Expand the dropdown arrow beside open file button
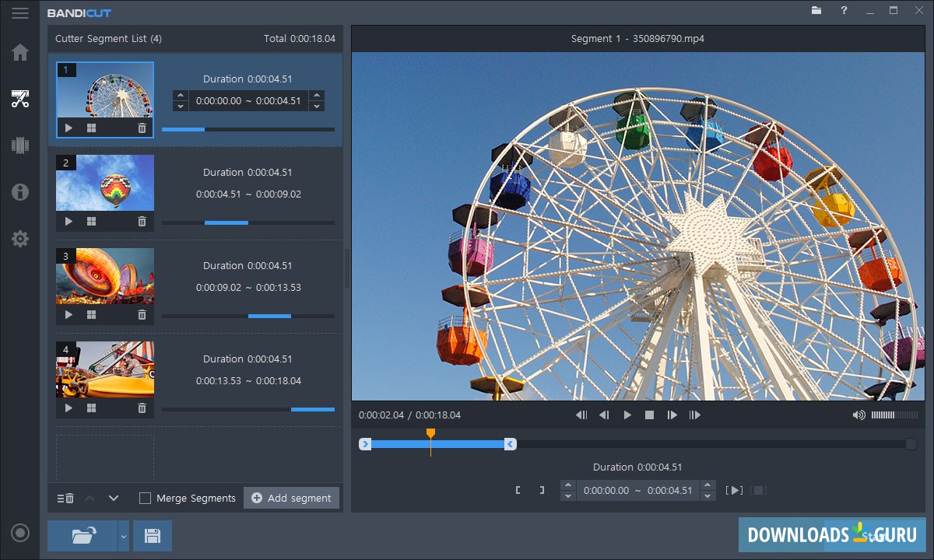Viewport: 934px width, 560px height. 123,536
